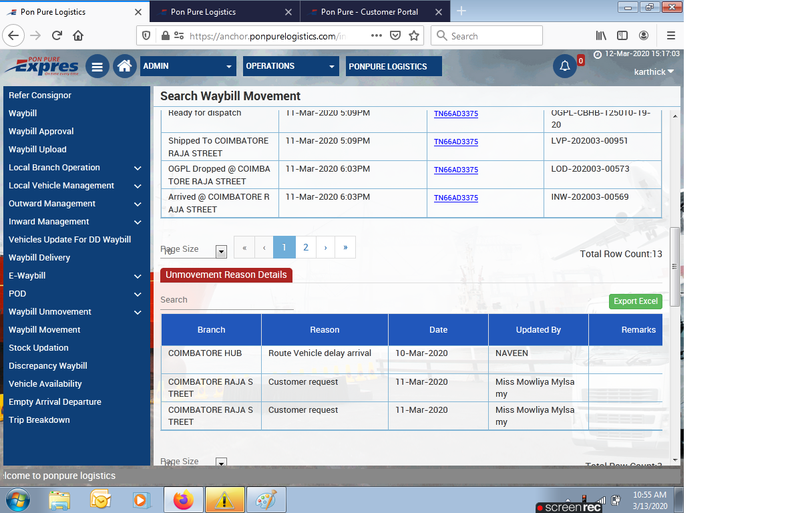Open Page Size dropdown under movement table
812x513 pixels.
(221, 251)
